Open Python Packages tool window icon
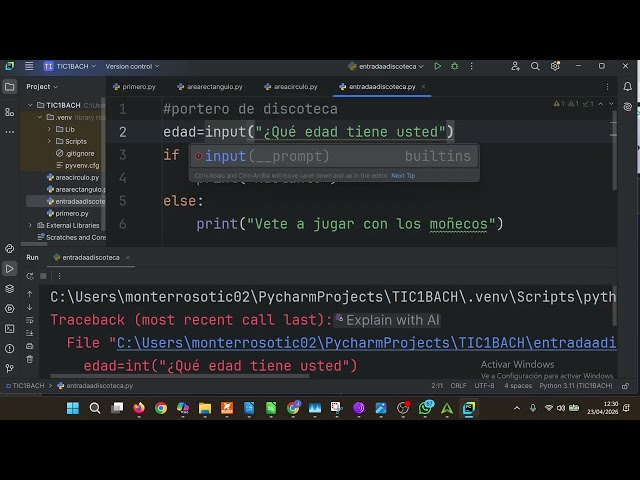The width and height of the screenshot is (640, 480). (x=9, y=249)
